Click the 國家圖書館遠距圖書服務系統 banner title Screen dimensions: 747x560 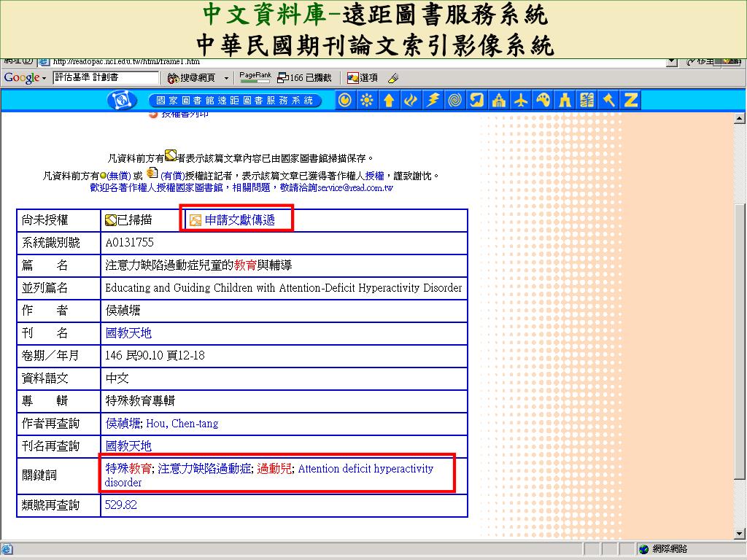tap(235, 101)
